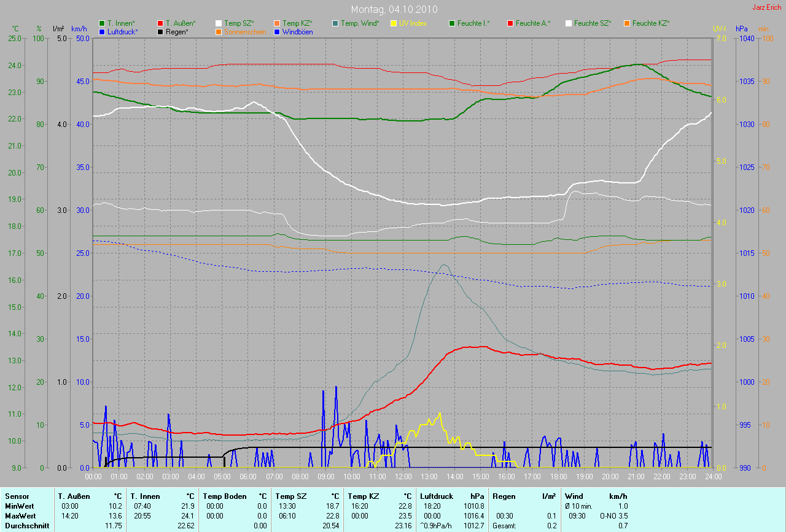This screenshot has width=786, height=532.
Task: Toggle the Feuchte I. series label
Action: coord(477,23)
